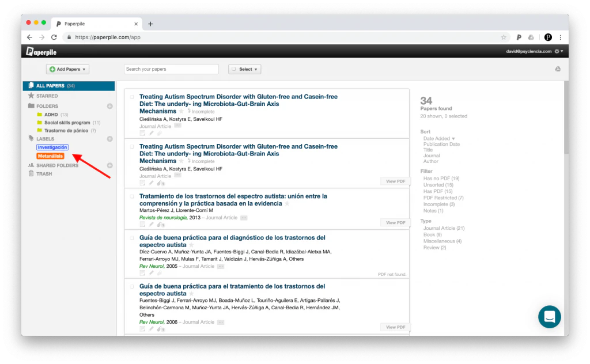Expand the Select dropdown arrow
Viewport: 590px width, 364px height.
pyautogui.click(x=256, y=69)
